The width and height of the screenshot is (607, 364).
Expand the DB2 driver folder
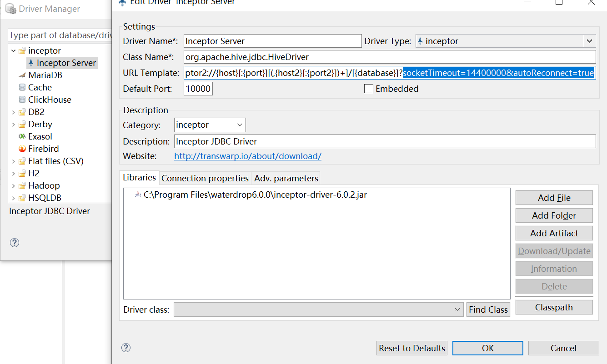tap(13, 112)
